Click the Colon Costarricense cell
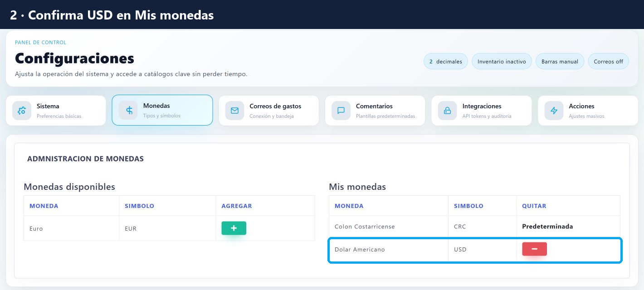Viewport: 644px width, 290px height. pyautogui.click(x=389, y=226)
